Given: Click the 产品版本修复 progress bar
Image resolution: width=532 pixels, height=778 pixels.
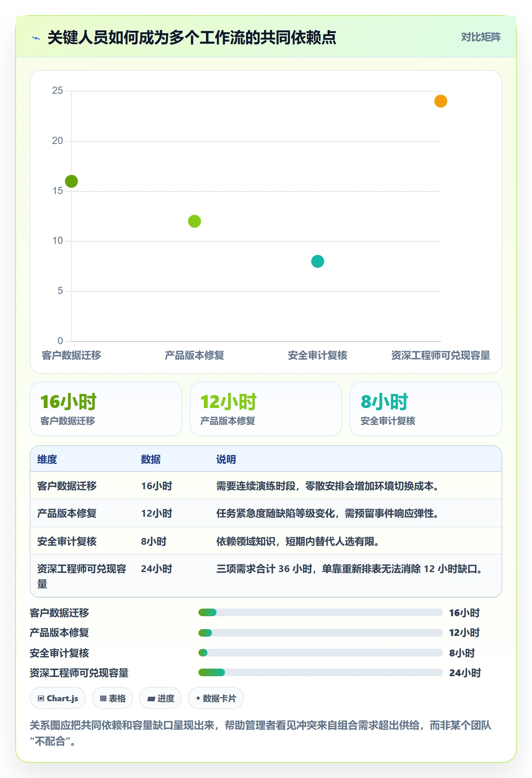Looking at the screenshot, I should pyautogui.click(x=321, y=633).
